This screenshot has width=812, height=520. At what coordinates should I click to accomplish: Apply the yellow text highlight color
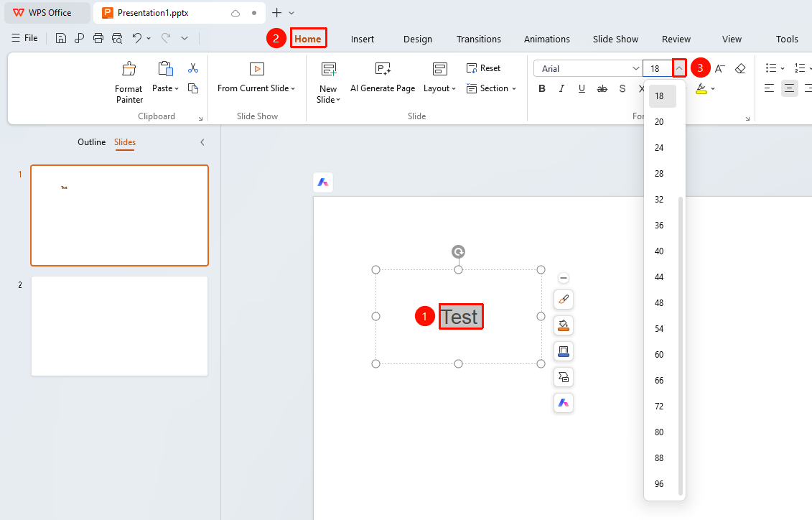(x=701, y=88)
